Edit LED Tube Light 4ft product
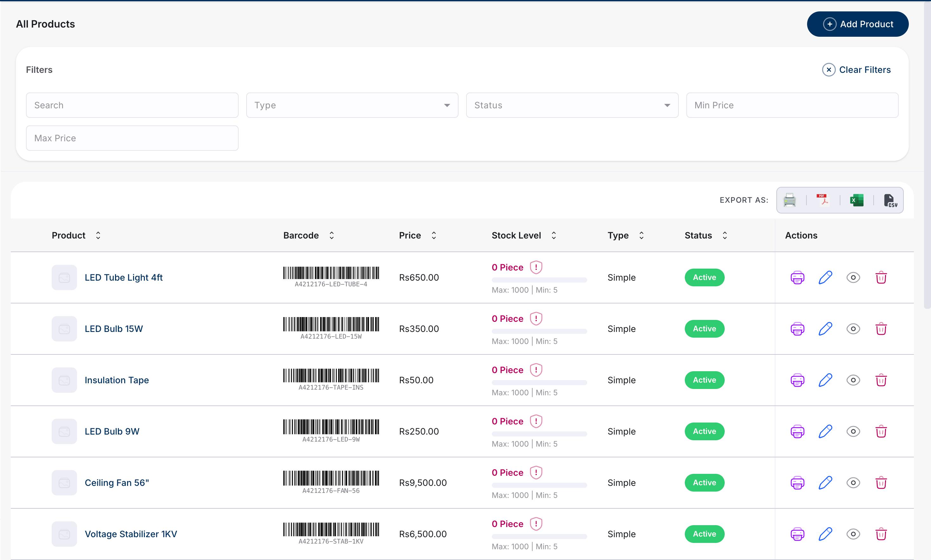 (825, 278)
